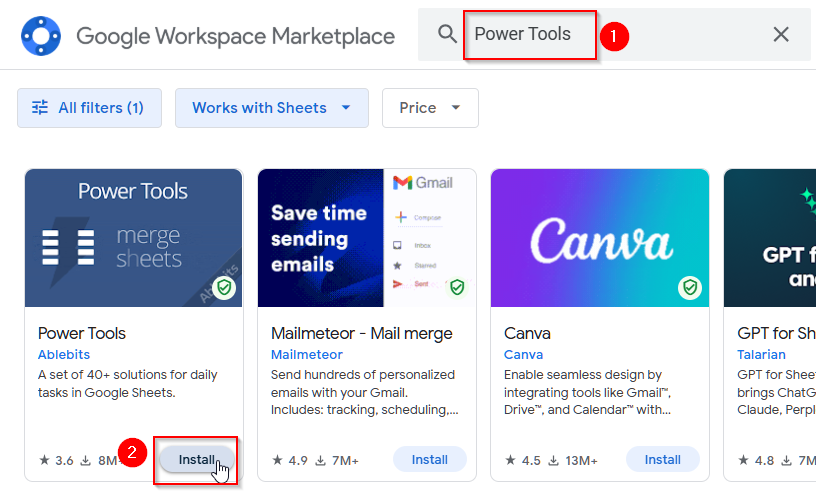Open the Canva banner thumbnail
The width and height of the screenshot is (816, 492).
[x=600, y=238]
